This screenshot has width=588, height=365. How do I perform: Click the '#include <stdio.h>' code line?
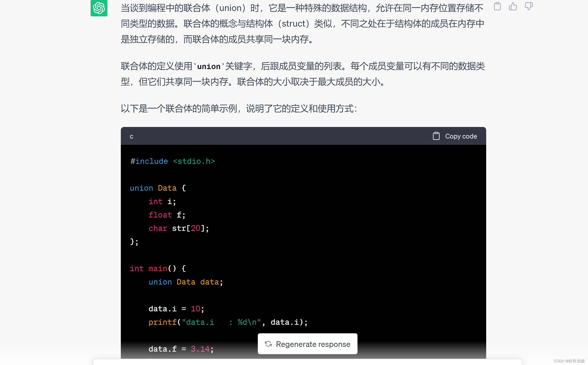click(173, 161)
